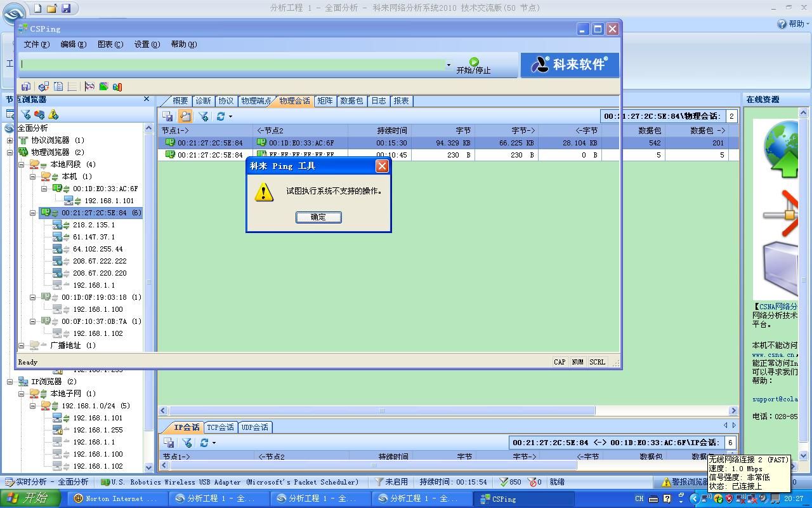Click the new project icon in quick access

pos(37,8)
